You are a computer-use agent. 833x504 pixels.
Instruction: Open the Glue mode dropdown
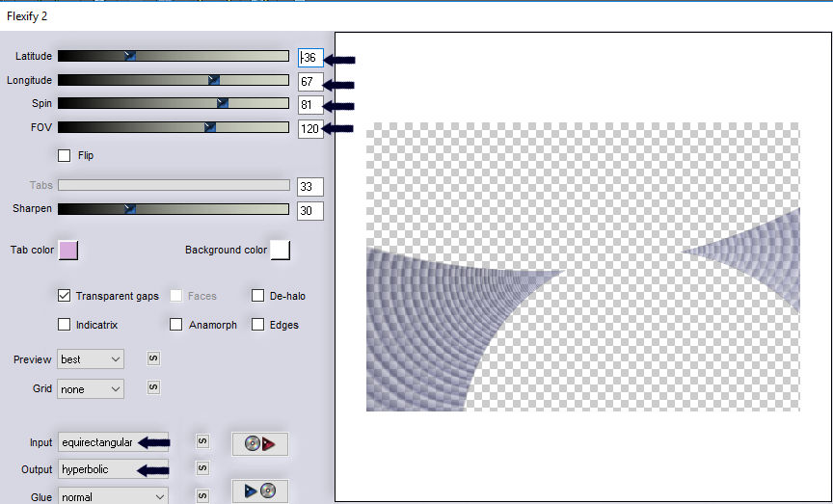click(x=113, y=497)
